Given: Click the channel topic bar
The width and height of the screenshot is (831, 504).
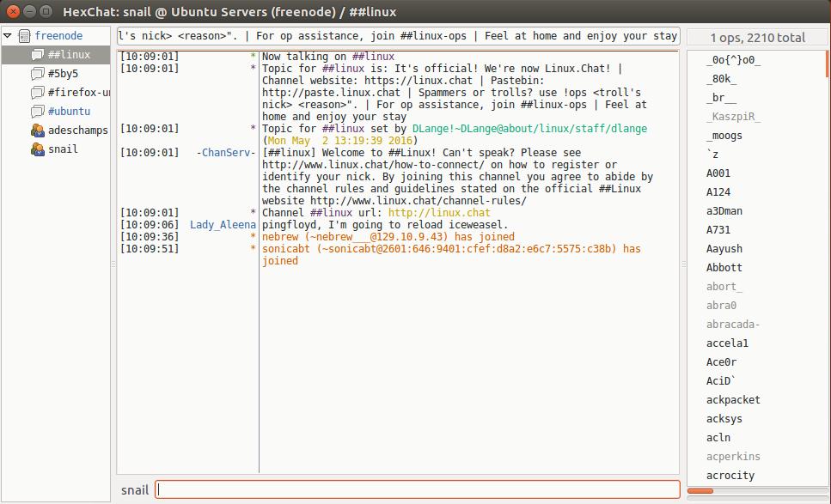Looking at the screenshot, I should (x=398, y=36).
